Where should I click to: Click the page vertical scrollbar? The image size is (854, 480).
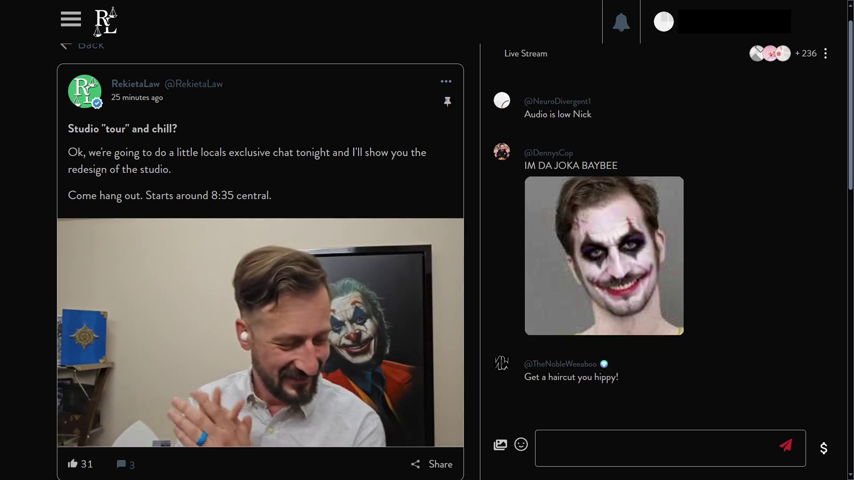click(x=850, y=104)
